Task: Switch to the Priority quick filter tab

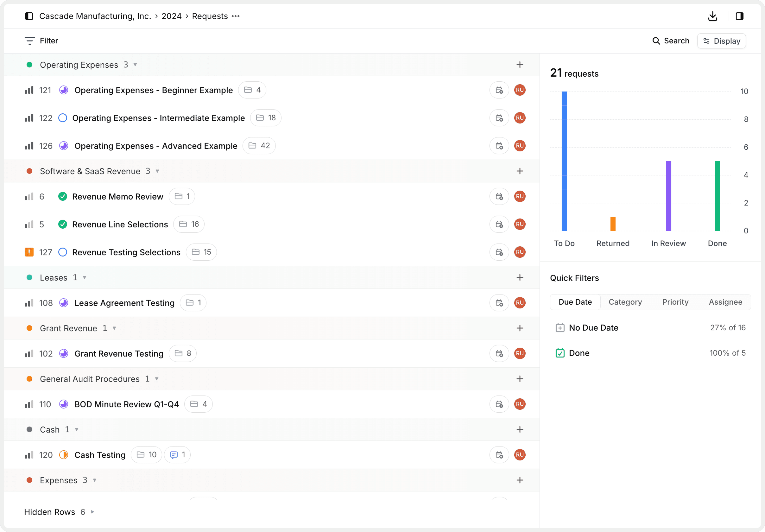Action: [675, 302]
